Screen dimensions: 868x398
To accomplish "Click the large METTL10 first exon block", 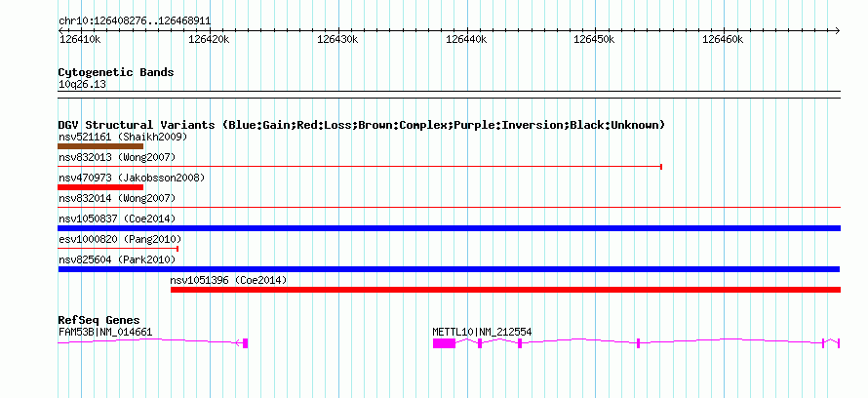I will tap(444, 343).
